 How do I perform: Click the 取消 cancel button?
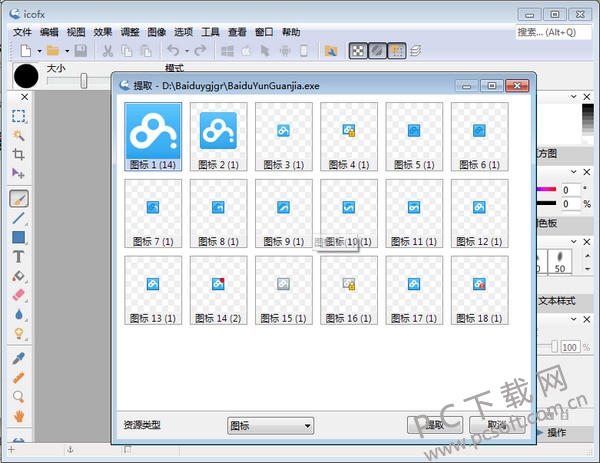click(x=497, y=425)
